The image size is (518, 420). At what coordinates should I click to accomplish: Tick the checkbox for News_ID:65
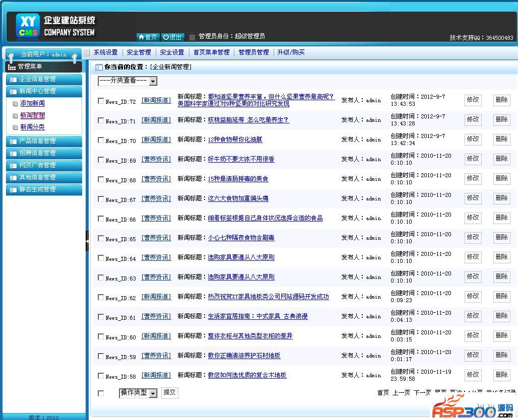click(101, 238)
